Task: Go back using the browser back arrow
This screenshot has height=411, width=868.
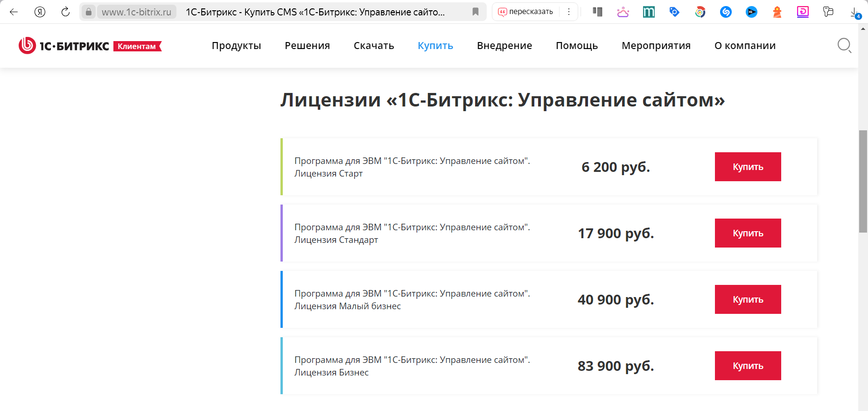Action: 14,12
